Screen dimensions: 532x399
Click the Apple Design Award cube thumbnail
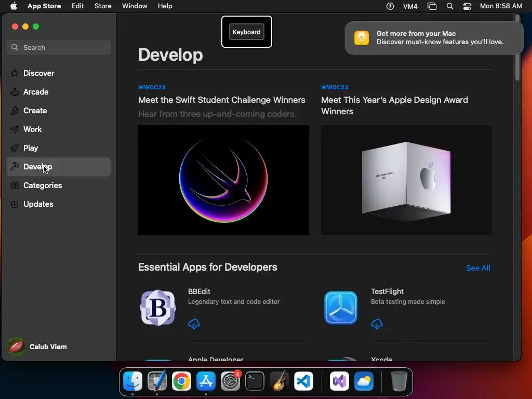point(406,180)
